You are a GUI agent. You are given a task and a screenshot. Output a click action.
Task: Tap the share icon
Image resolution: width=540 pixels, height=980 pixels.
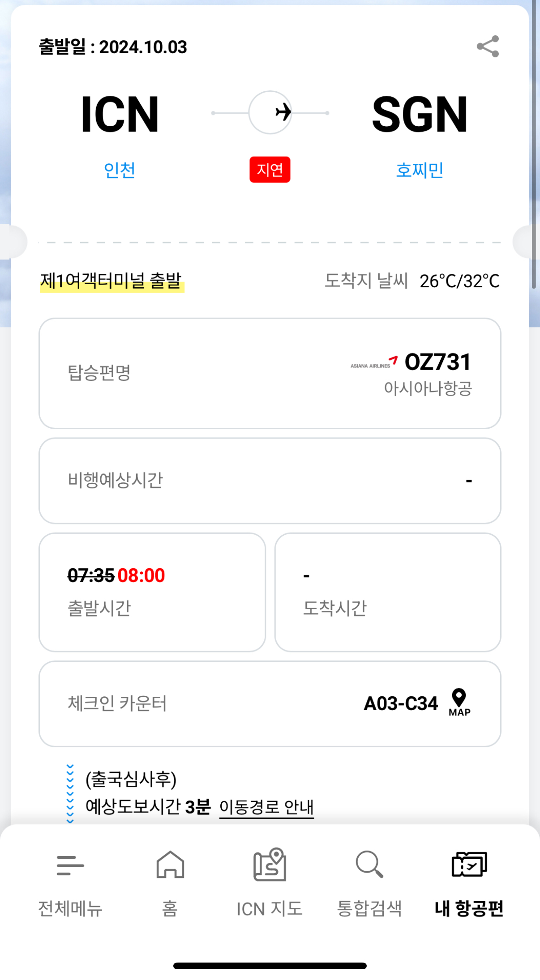pos(488,47)
